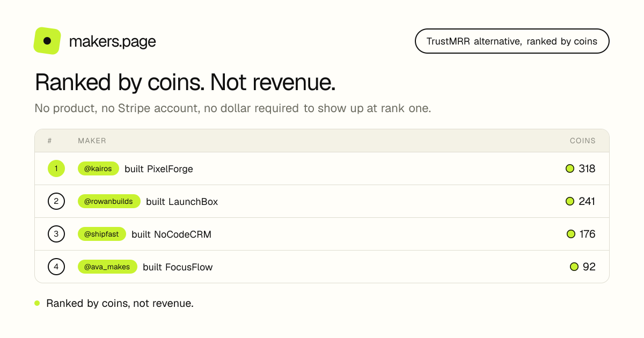Click rank 2 circle badge

(x=56, y=201)
